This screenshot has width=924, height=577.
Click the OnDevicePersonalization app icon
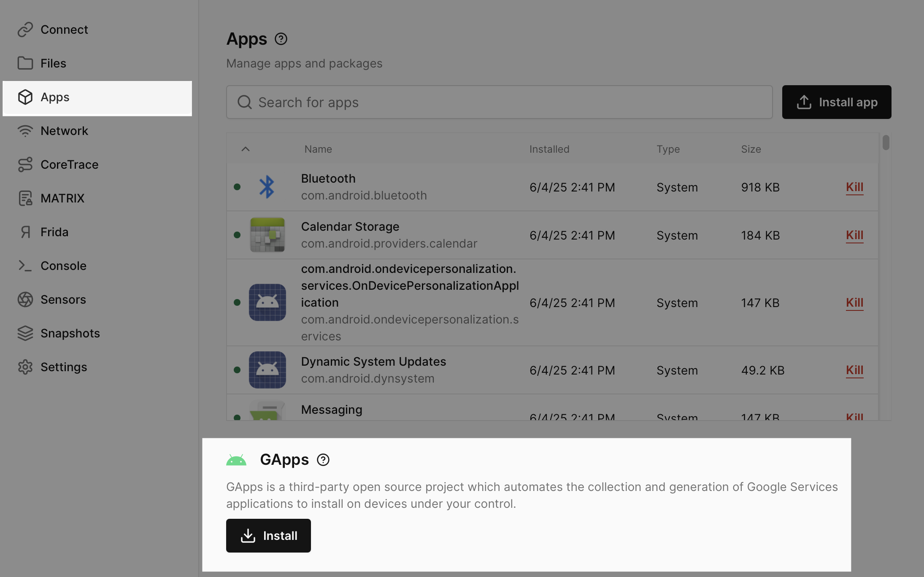pyautogui.click(x=267, y=302)
